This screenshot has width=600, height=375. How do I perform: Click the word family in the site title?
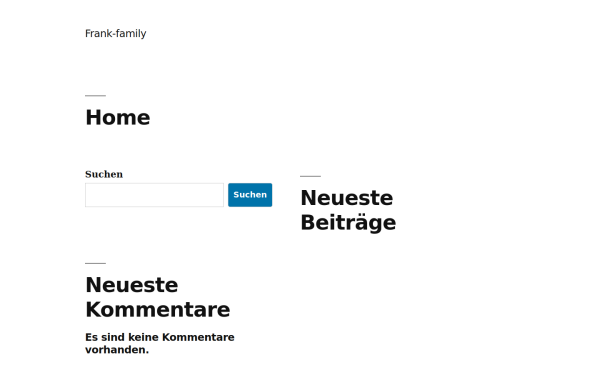pos(131,34)
